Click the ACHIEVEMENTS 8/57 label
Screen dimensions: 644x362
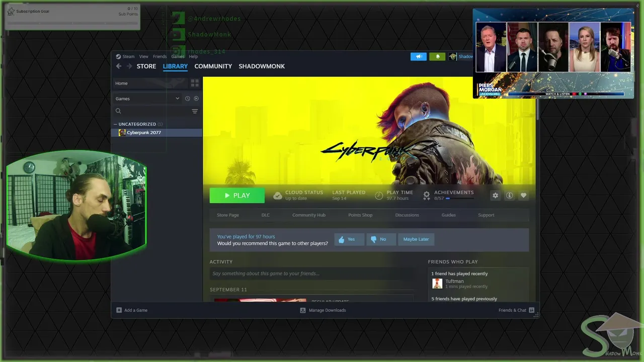(454, 195)
